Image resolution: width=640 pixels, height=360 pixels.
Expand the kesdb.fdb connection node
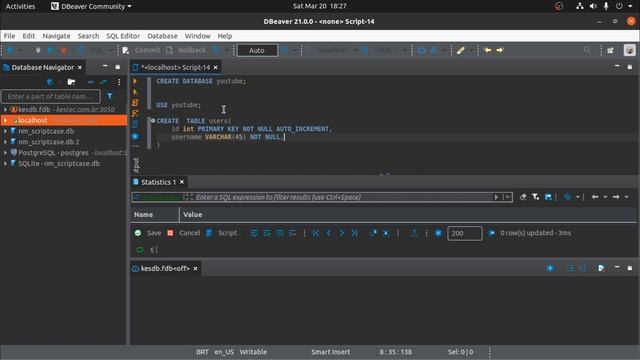pyautogui.click(x=5, y=109)
